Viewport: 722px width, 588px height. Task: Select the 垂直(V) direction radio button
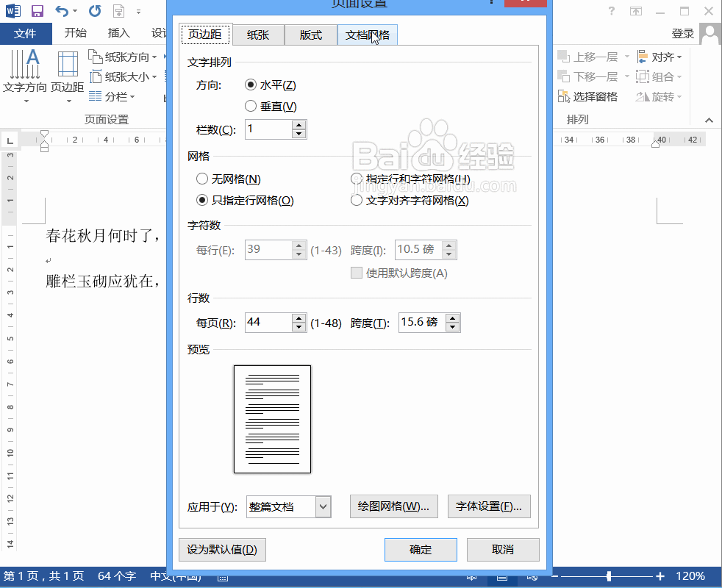point(251,106)
